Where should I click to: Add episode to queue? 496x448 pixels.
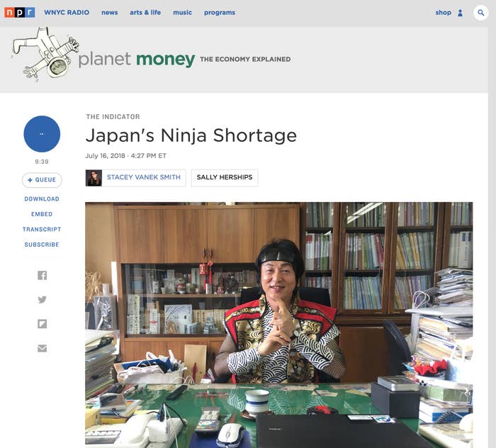coord(42,180)
